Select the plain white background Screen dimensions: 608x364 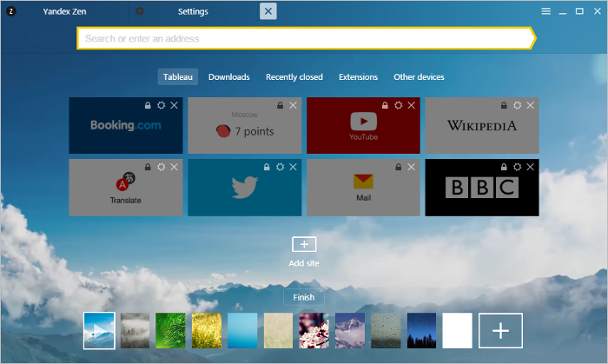pos(458,331)
